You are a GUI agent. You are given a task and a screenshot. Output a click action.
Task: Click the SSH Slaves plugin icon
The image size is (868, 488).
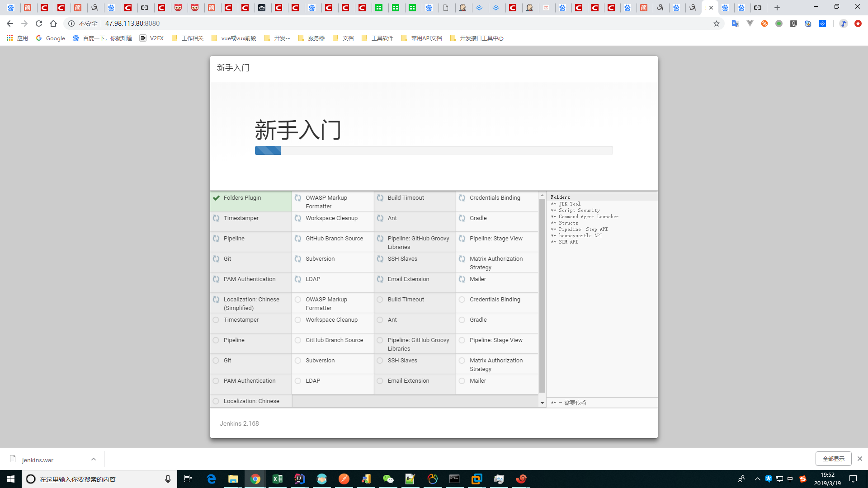tap(380, 258)
